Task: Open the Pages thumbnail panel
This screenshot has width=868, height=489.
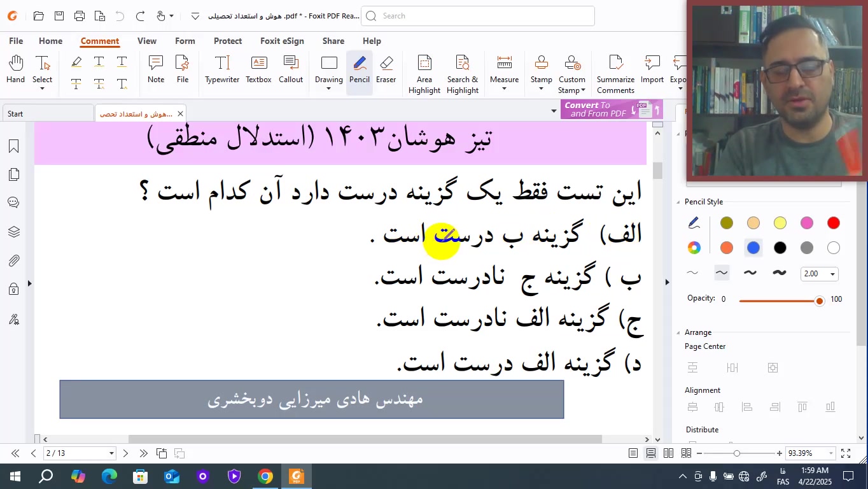Action: coord(13,174)
